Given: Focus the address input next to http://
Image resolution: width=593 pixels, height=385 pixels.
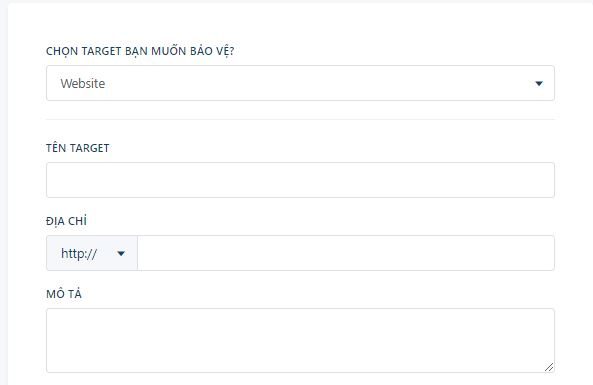Looking at the screenshot, I should pos(346,253).
